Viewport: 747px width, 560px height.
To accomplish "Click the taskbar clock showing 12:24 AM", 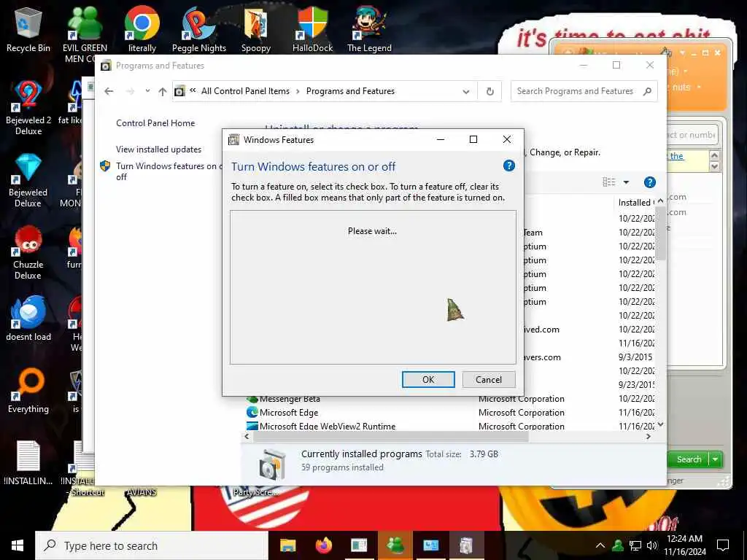I will tap(685, 545).
